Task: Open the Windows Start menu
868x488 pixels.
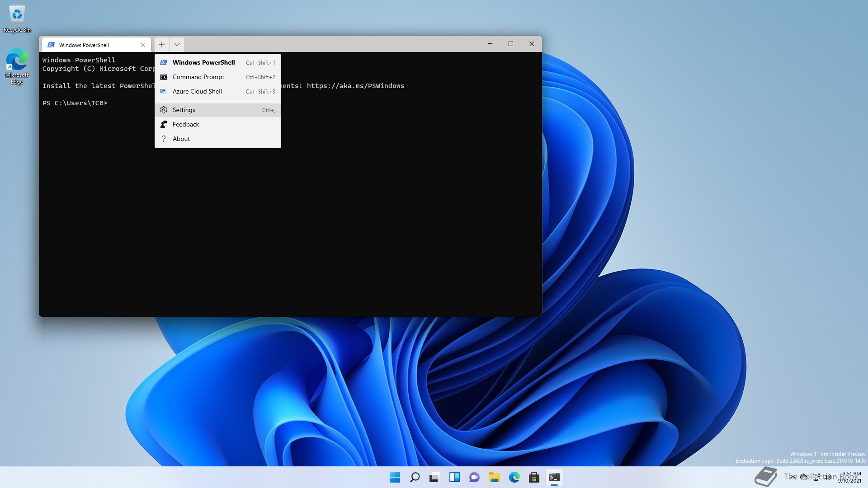Action: (395, 477)
